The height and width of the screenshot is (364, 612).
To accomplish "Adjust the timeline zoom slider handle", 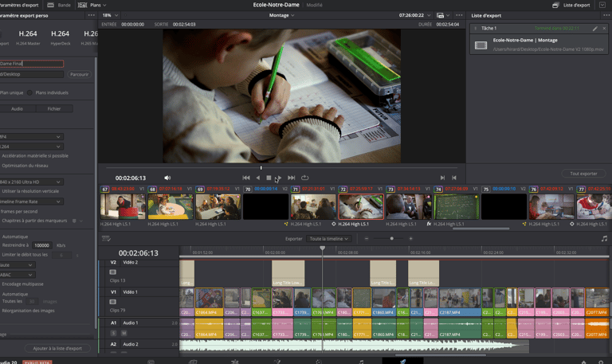I will click(391, 238).
